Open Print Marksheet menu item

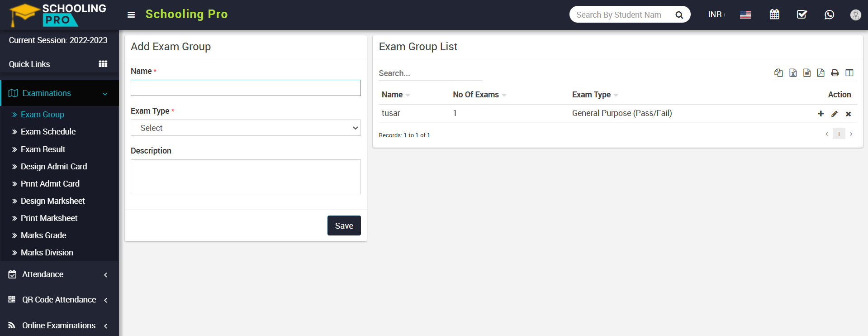click(x=49, y=218)
